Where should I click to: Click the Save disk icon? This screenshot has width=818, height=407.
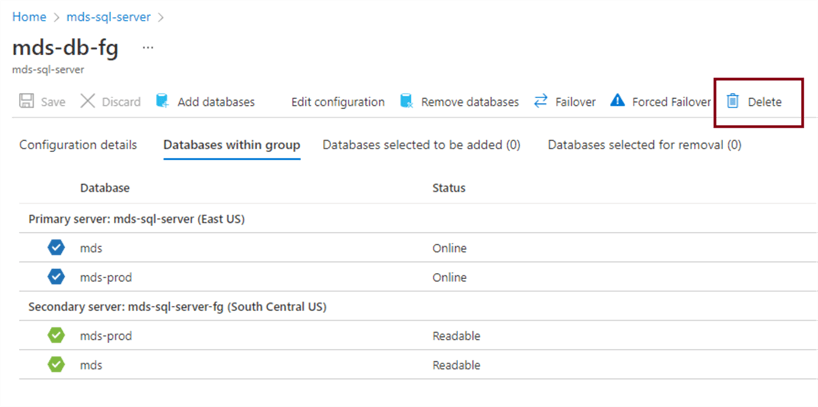tap(27, 102)
